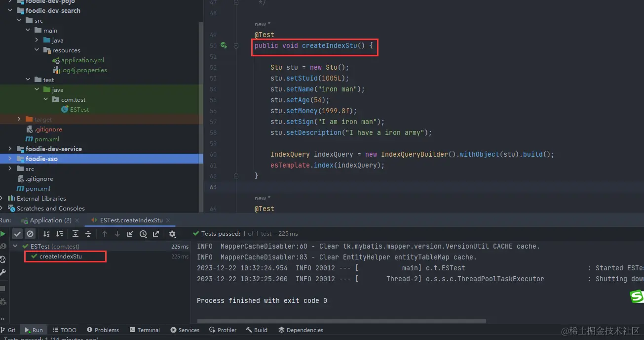644x340 pixels.
Task: Expand the java folder under main
Action: pyautogui.click(x=37, y=40)
